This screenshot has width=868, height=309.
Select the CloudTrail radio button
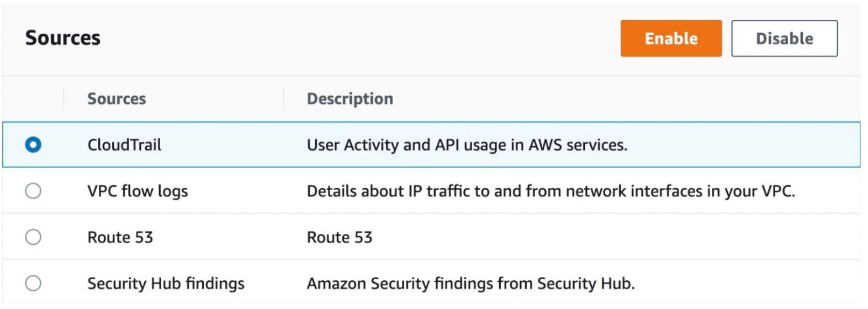[33, 145]
